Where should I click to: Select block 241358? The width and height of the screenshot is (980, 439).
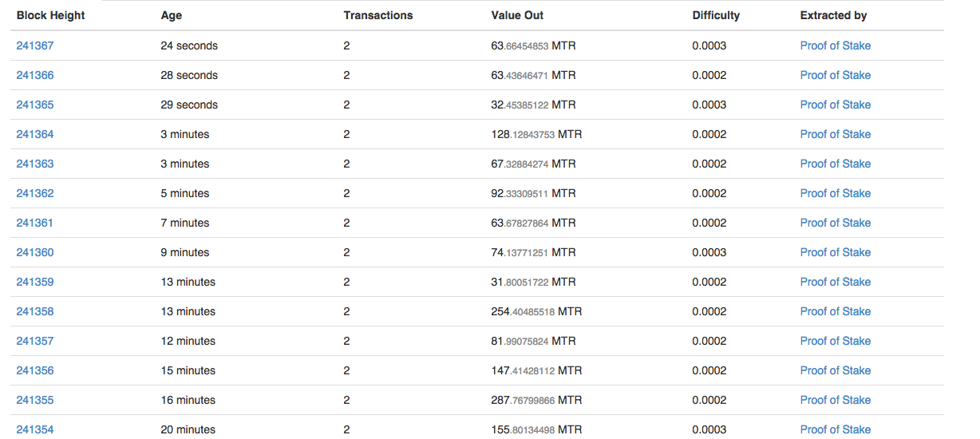(x=35, y=311)
